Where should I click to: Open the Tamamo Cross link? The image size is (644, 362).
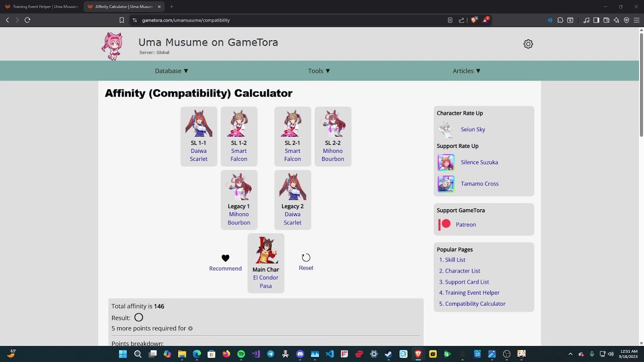click(x=479, y=184)
